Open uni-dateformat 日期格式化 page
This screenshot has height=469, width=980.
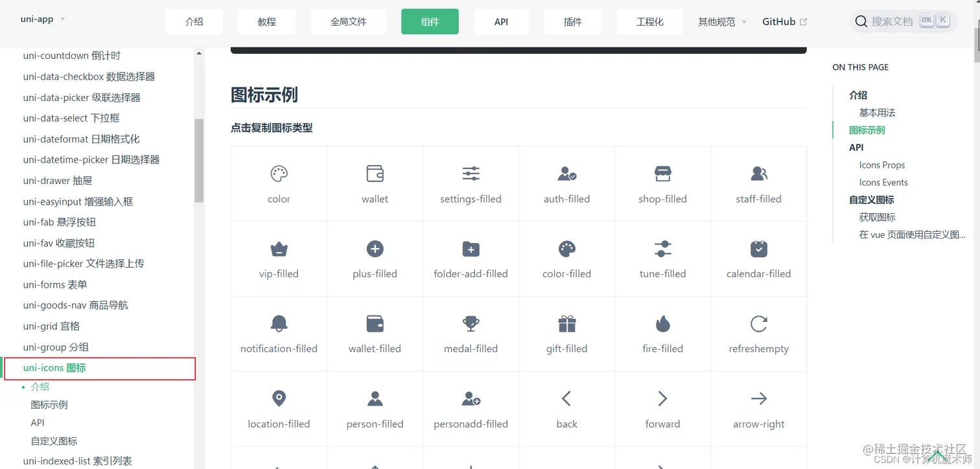pos(81,139)
